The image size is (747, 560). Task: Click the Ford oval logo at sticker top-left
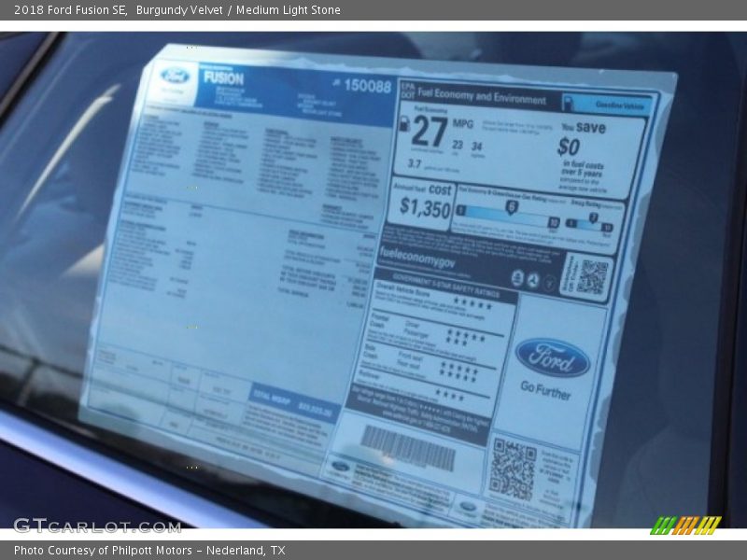coord(176,76)
